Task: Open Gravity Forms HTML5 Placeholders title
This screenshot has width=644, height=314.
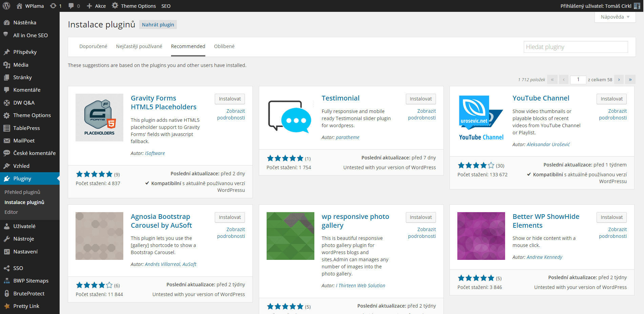Action: coord(164,103)
